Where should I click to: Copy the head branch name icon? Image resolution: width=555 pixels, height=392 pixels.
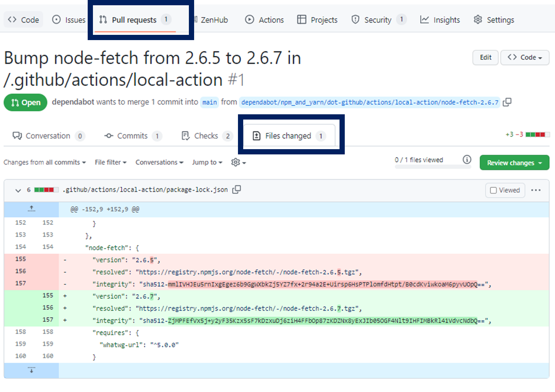507,102
